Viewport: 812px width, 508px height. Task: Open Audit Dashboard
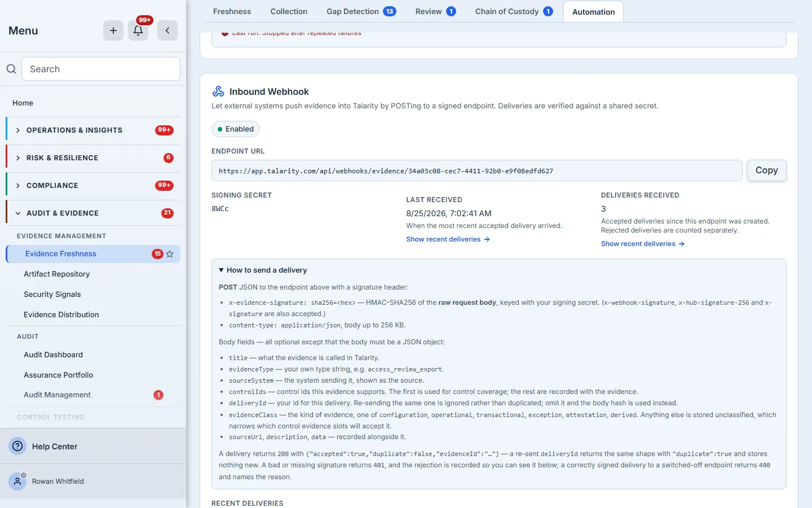[53, 355]
